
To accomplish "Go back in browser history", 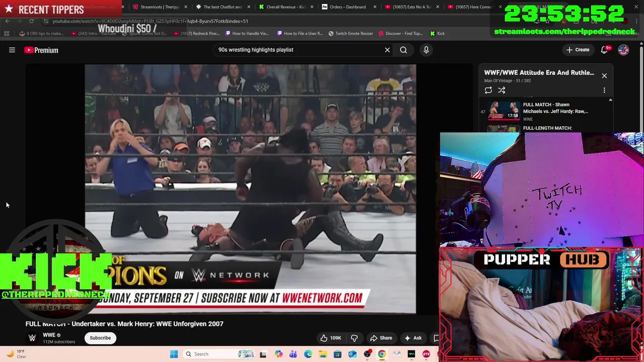I will tap(7, 21).
